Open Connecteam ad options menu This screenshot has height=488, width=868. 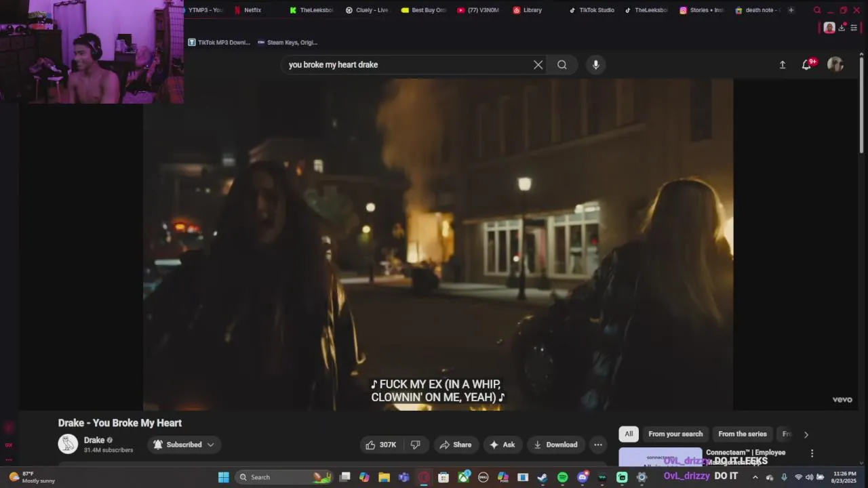click(812, 453)
